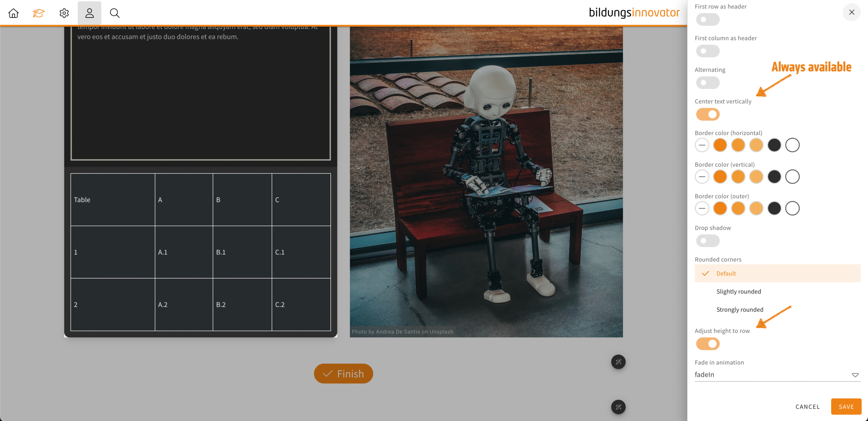Open the user profile icon
Image resolution: width=868 pixels, height=421 pixels.
[x=90, y=13]
